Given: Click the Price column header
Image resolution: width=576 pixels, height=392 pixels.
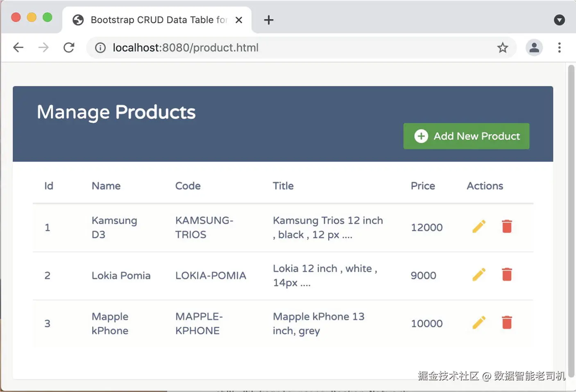Looking at the screenshot, I should (423, 186).
